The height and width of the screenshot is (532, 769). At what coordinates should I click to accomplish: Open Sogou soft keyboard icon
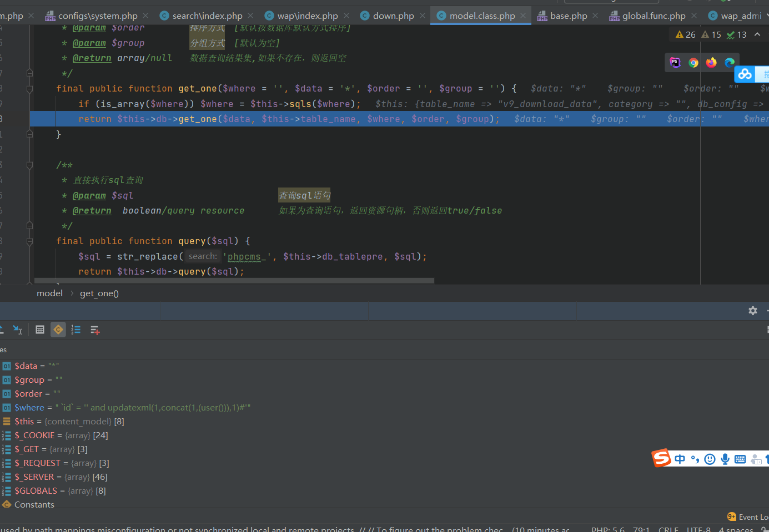[740, 459]
